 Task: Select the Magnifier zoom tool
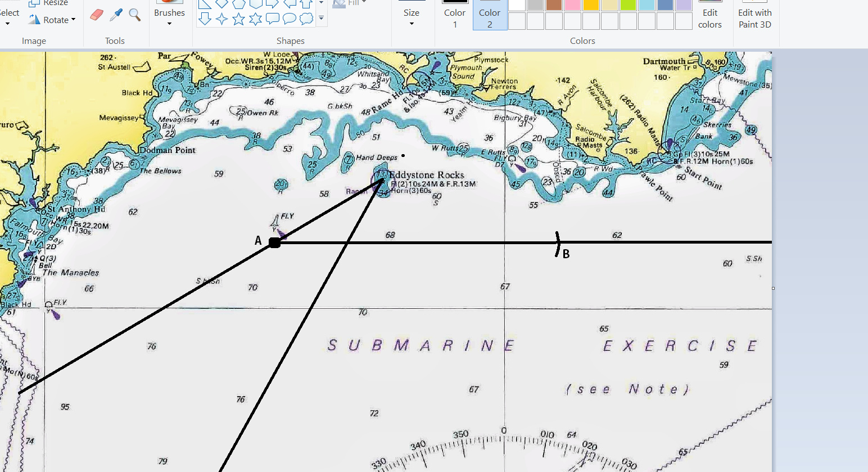[135, 15]
